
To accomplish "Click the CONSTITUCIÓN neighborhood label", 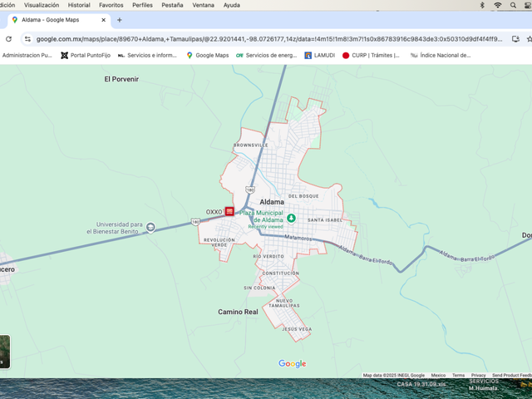I will point(281,273).
